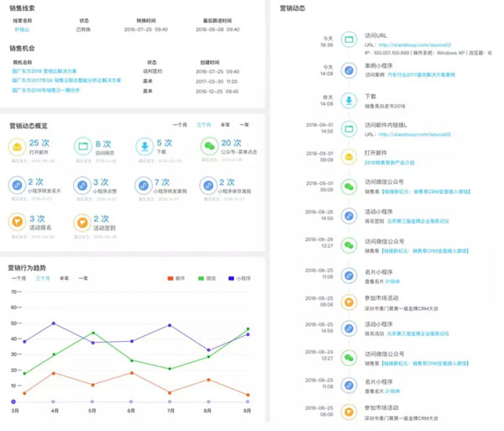The height and width of the screenshot is (431, 504).
Task: Click the 访问URL icon at timeline top
Action: (x=349, y=41)
